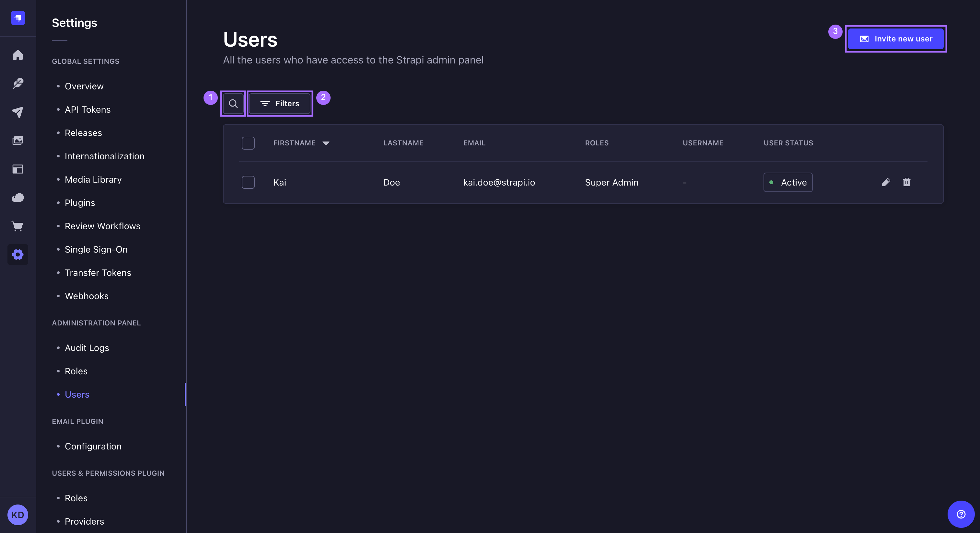Open the KD profile avatar menu
The height and width of the screenshot is (533, 980).
click(x=18, y=515)
